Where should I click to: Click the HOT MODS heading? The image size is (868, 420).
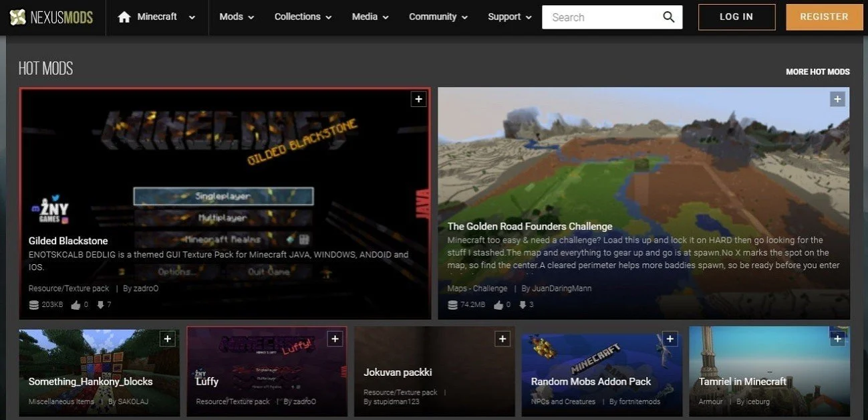pos(45,68)
